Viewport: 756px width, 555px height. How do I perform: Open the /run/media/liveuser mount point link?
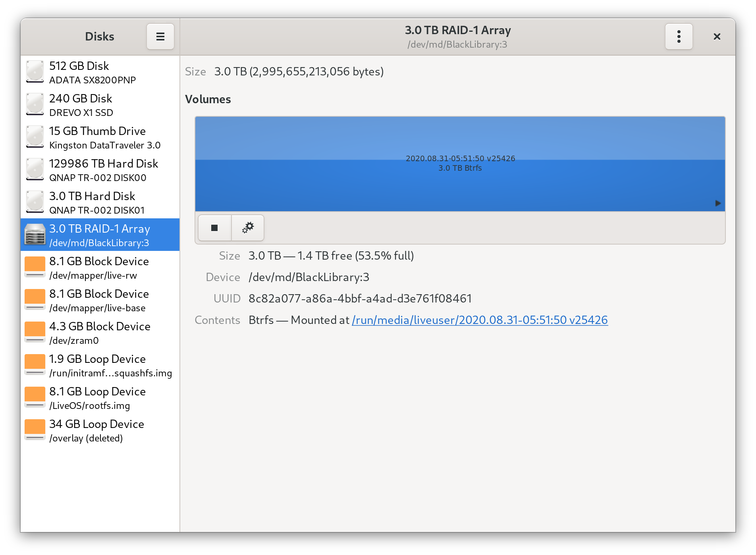tap(480, 320)
